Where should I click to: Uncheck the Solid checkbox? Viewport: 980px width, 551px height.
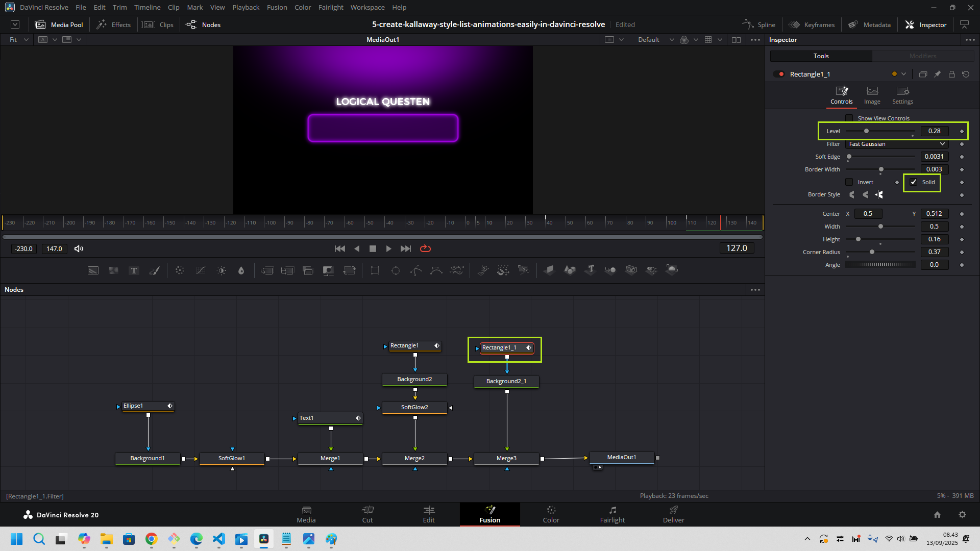point(914,182)
